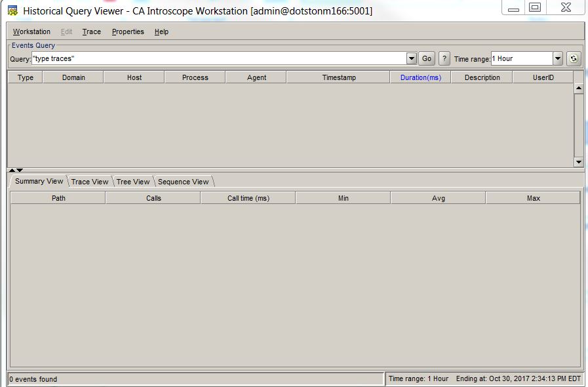The height and width of the screenshot is (387, 588).
Task: Sort by the Type column header
Action: (x=26, y=77)
